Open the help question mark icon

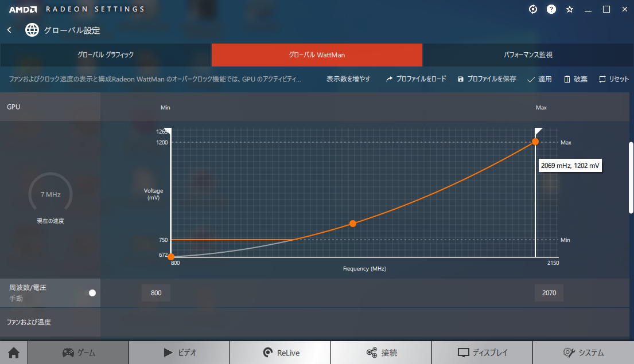point(551,9)
